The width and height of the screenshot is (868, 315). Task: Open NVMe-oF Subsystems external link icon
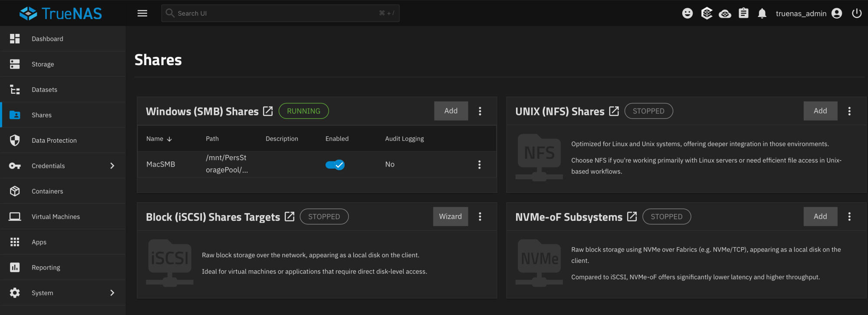point(632,217)
